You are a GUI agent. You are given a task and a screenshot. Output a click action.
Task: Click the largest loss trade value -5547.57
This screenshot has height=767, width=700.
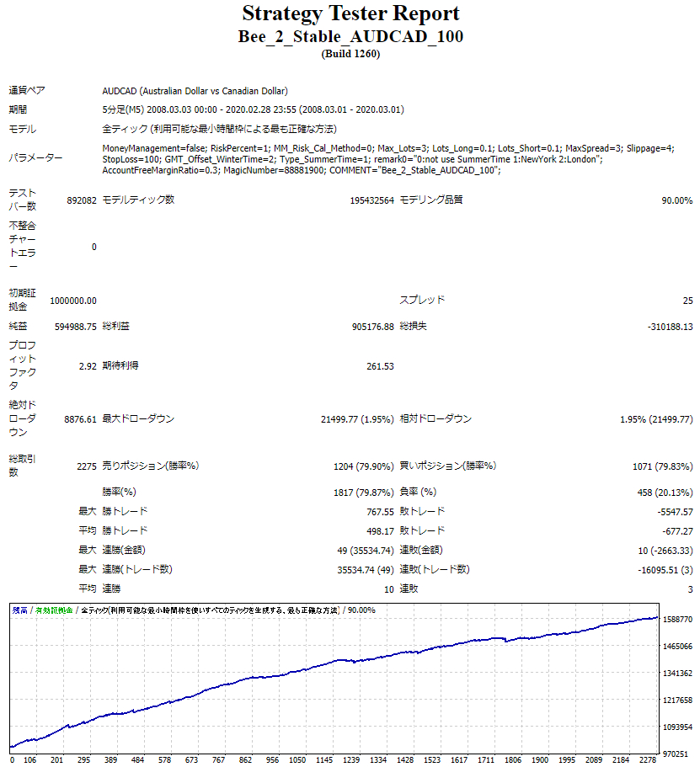[x=675, y=512]
